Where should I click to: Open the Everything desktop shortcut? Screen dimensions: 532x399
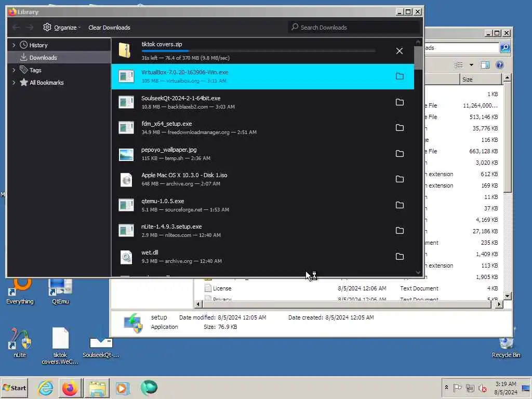pyautogui.click(x=20, y=292)
